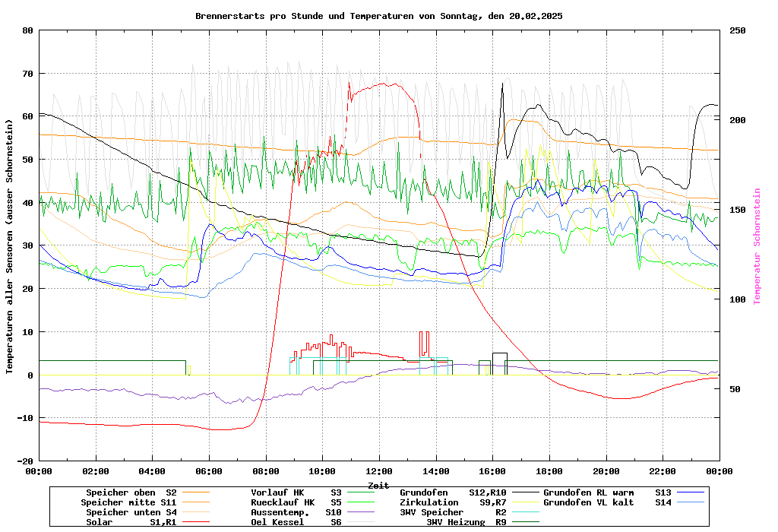Click the left axis label Temperaturen aller Sensoren

click(x=9, y=245)
